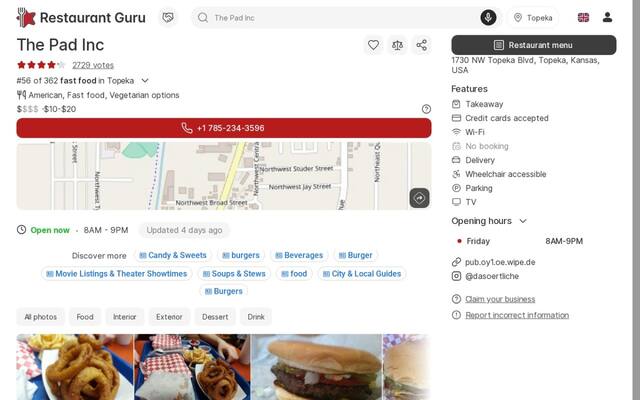This screenshot has height=400, width=640.
Task: Click Claim your business link
Action: coord(500,299)
